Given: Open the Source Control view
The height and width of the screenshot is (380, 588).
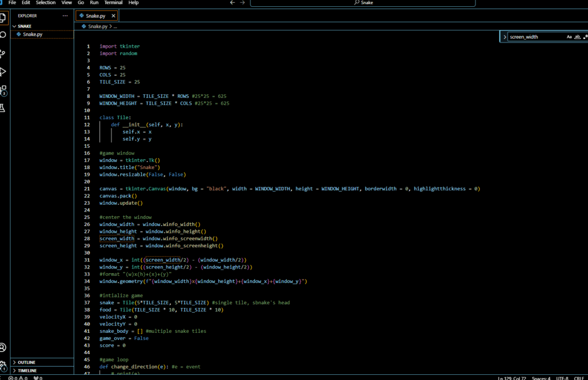Looking at the screenshot, I should (3, 53).
